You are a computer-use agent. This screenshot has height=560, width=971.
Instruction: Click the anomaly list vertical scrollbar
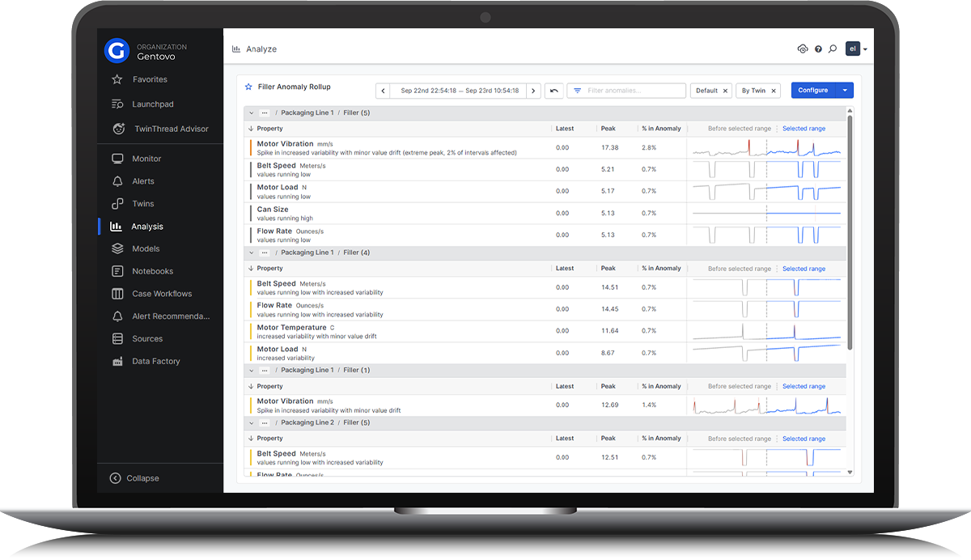click(850, 233)
